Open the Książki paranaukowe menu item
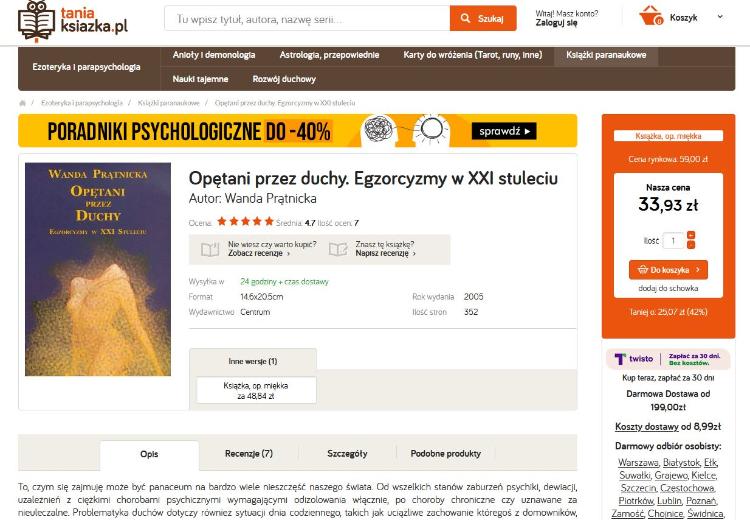 [606, 55]
